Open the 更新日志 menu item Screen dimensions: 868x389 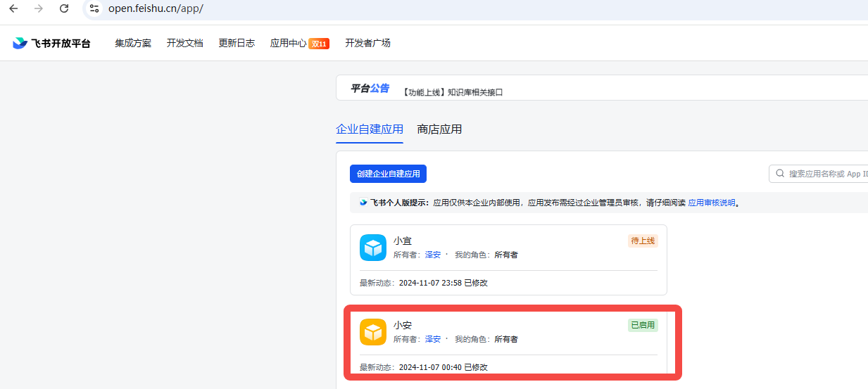click(x=237, y=43)
